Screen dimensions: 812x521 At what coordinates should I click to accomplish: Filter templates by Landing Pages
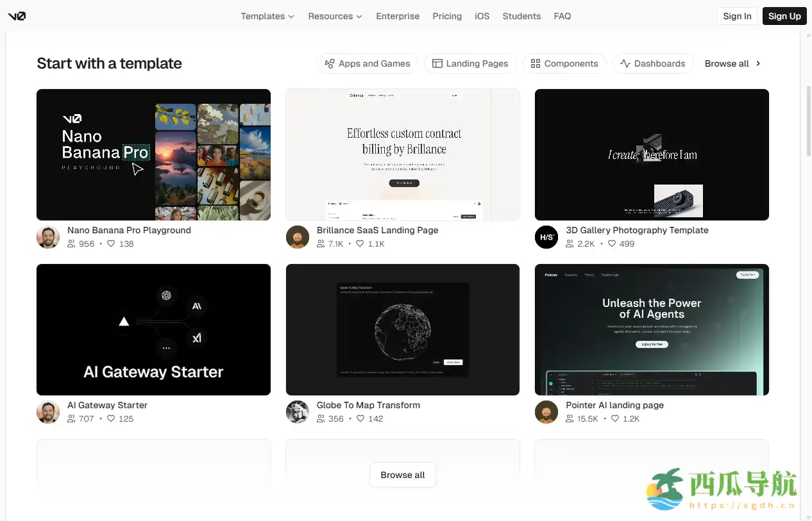tap(470, 63)
